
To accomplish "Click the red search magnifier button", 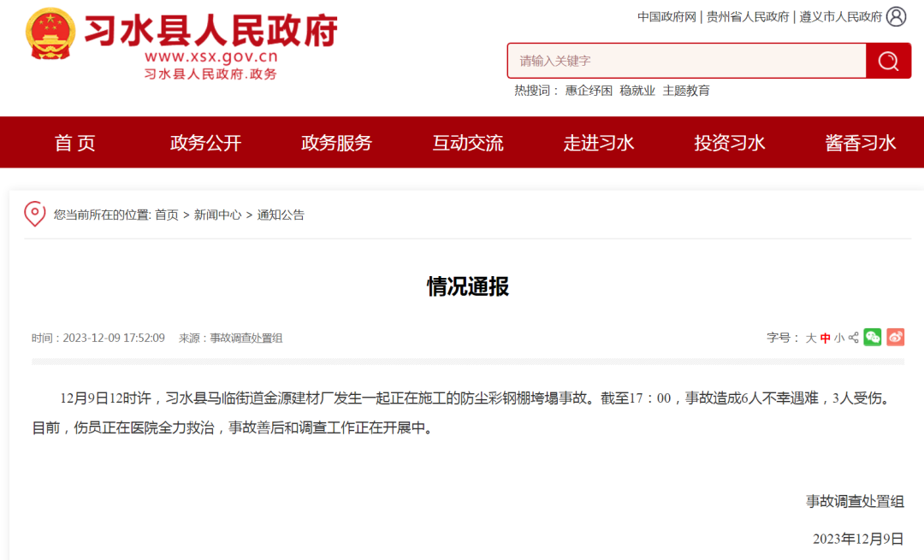I will [x=888, y=61].
